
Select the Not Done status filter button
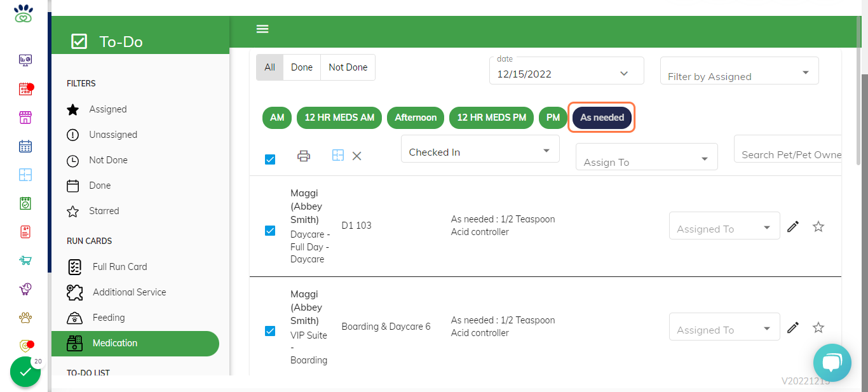(x=348, y=67)
